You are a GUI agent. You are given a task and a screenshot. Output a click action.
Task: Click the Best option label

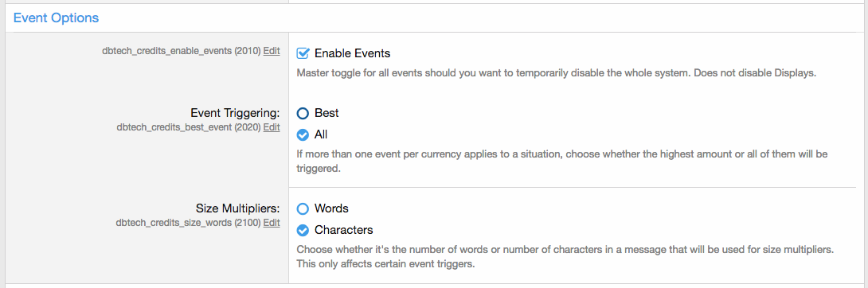coord(326,113)
